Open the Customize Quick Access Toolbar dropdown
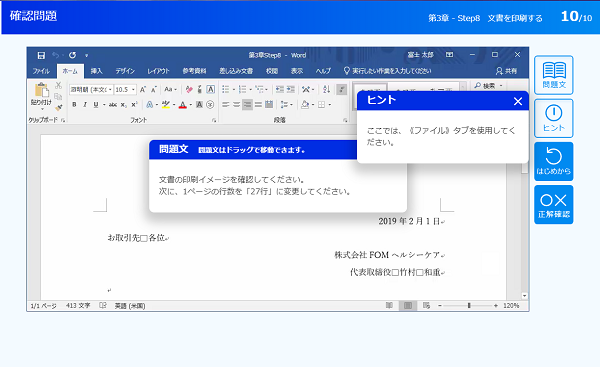The image size is (600, 367). point(86,55)
